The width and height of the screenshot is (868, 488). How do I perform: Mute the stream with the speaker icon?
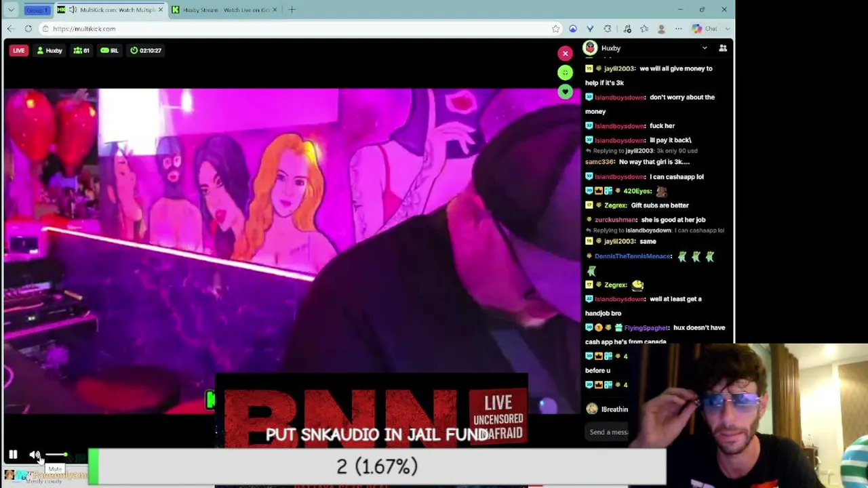pyautogui.click(x=35, y=455)
